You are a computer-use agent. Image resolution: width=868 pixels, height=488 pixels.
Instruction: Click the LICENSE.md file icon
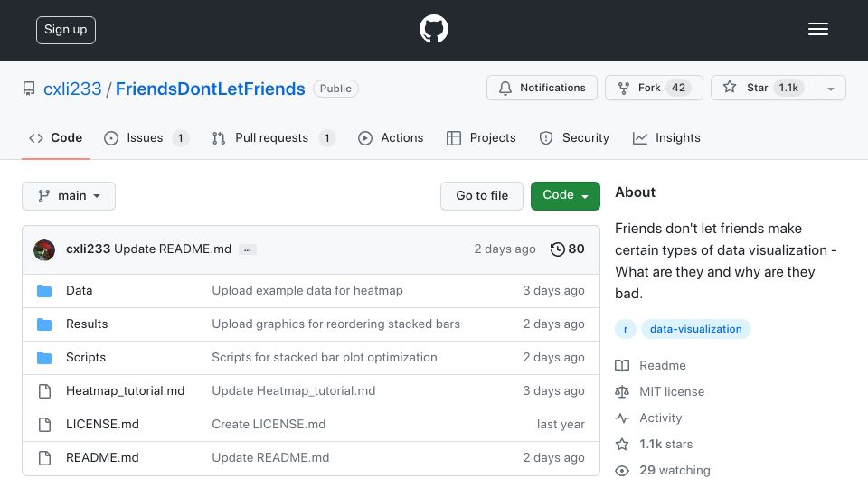(x=45, y=425)
